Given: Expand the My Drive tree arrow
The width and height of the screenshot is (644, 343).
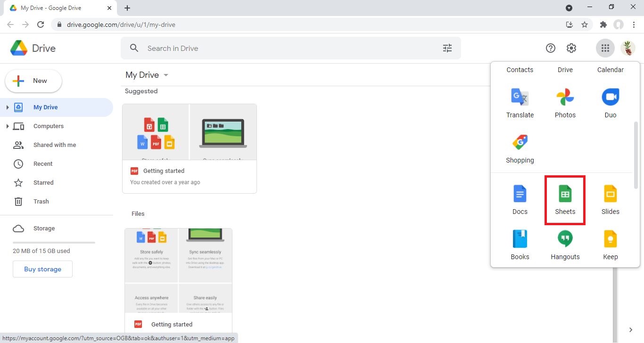Looking at the screenshot, I should (7, 107).
